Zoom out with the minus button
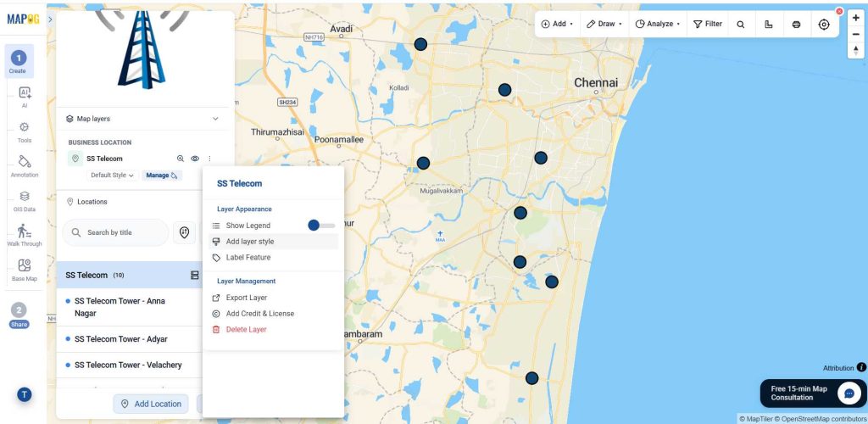The image size is (868, 424). (x=856, y=34)
